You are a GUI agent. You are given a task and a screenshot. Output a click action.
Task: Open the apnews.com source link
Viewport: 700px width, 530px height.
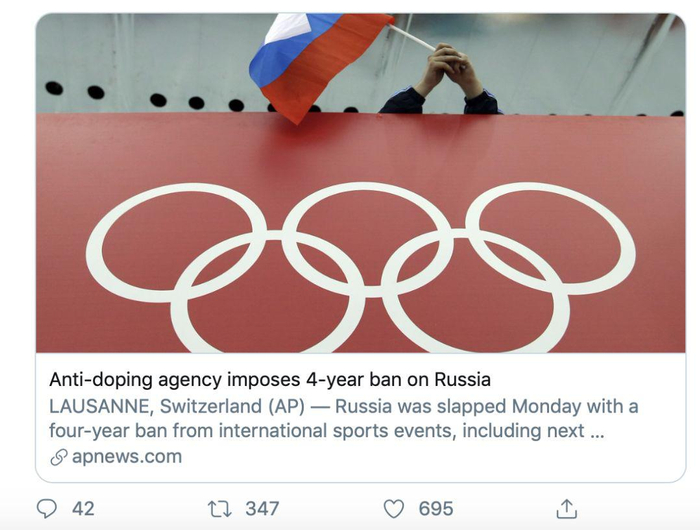click(127, 457)
